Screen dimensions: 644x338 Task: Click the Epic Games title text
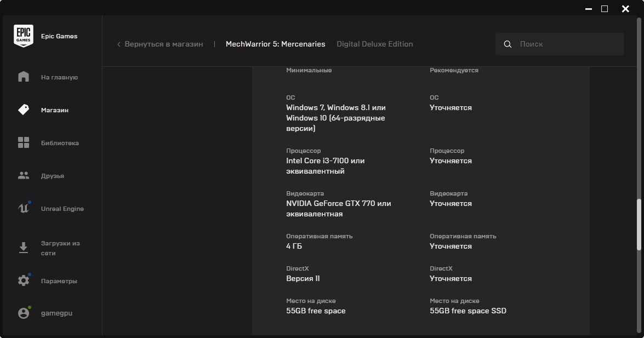tap(59, 36)
